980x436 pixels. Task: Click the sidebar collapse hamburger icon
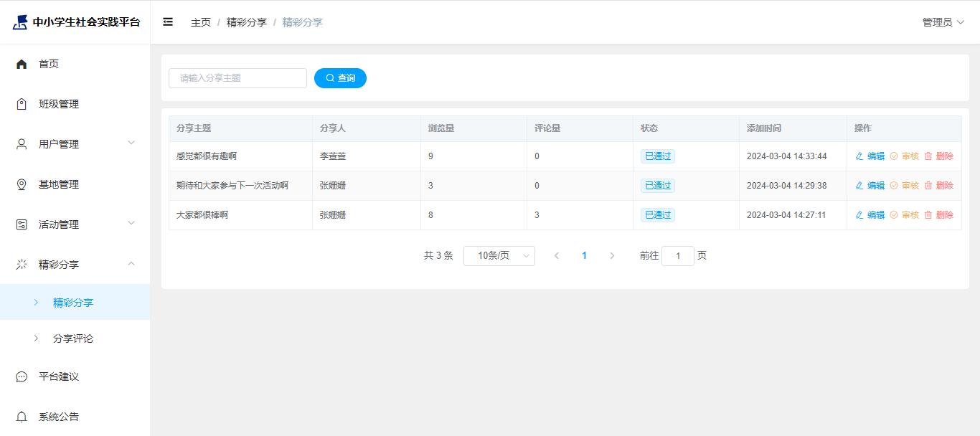(168, 22)
